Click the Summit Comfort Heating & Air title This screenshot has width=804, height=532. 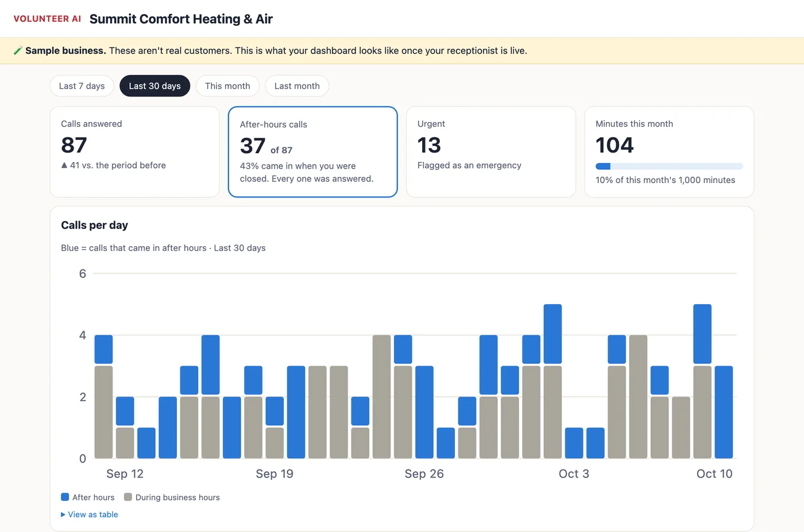pos(181,19)
